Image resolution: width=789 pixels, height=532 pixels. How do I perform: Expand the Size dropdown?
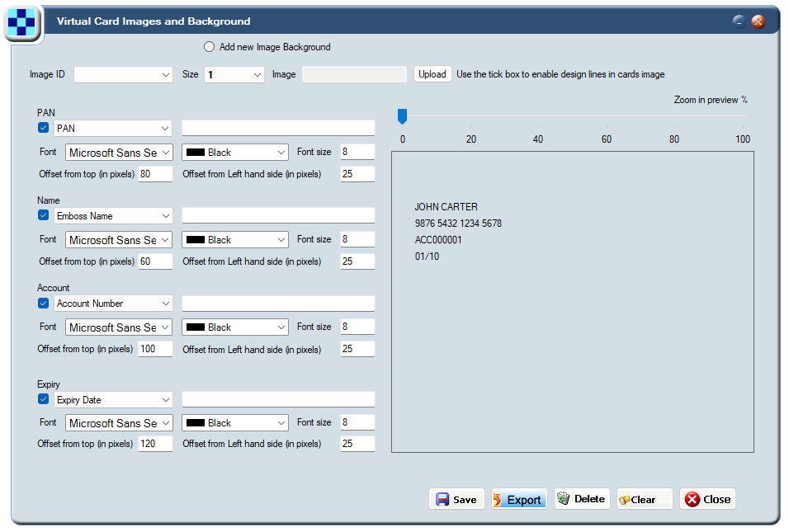point(234,74)
